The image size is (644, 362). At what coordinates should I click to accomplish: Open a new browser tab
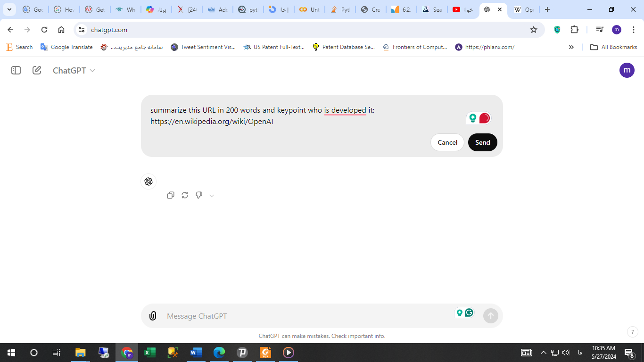[547, 9]
